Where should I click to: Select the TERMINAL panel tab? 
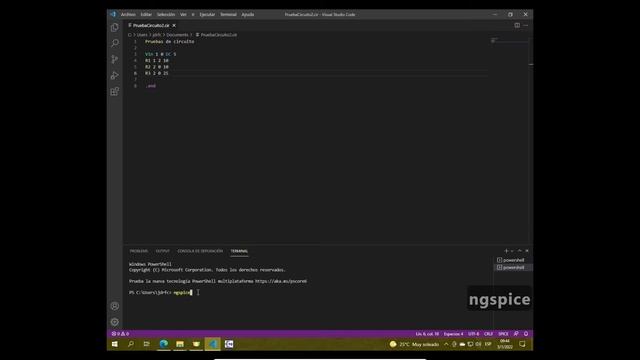239,251
